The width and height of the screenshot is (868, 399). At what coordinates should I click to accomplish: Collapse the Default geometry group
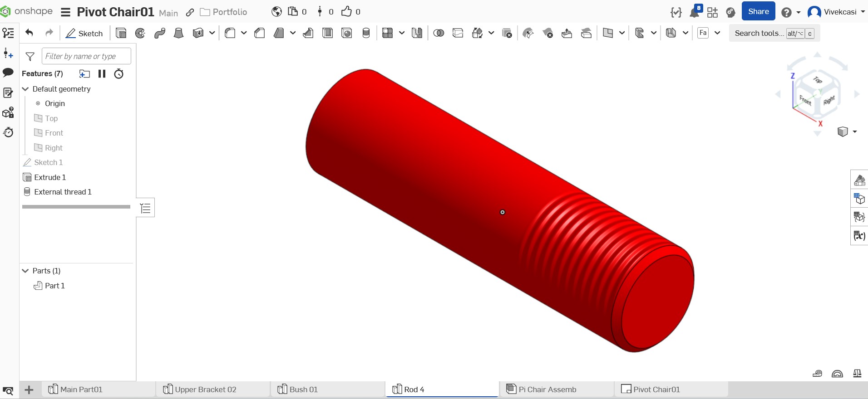[x=25, y=89]
